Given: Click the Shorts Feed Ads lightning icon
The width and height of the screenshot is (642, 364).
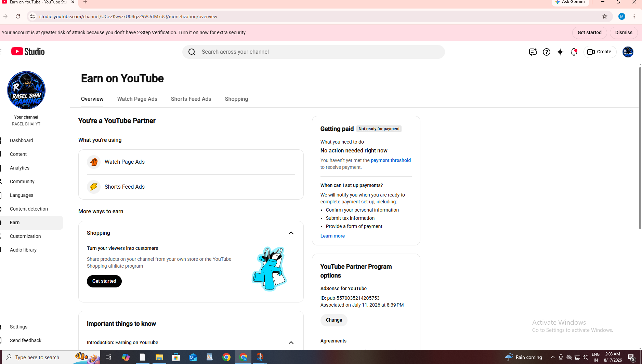Looking at the screenshot, I should point(94,187).
